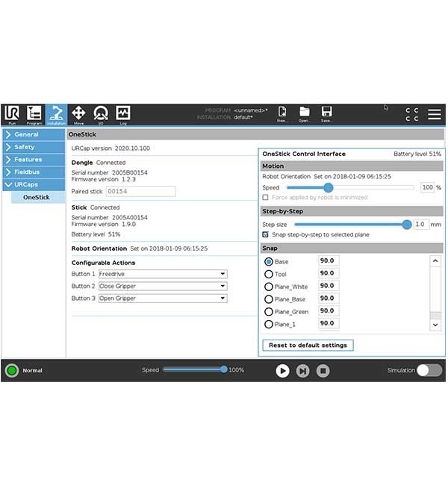Screen dimensions: 448x485
Task: Toggle Force applied by robot is minimized
Action: pyautogui.click(x=265, y=197)
